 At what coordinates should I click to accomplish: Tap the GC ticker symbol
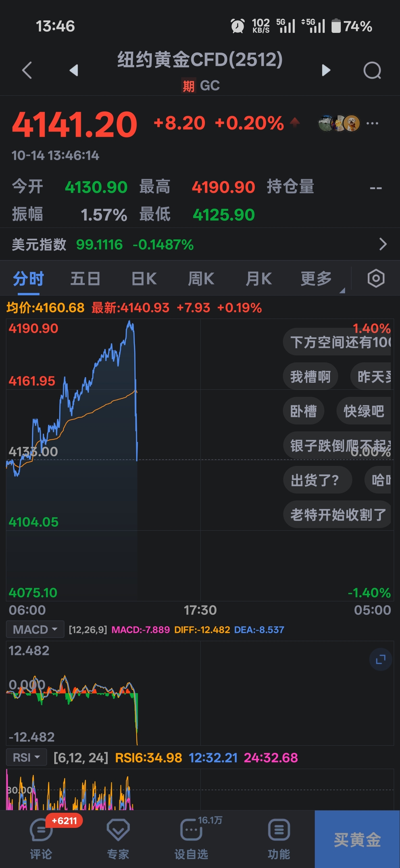coord(210,85)
